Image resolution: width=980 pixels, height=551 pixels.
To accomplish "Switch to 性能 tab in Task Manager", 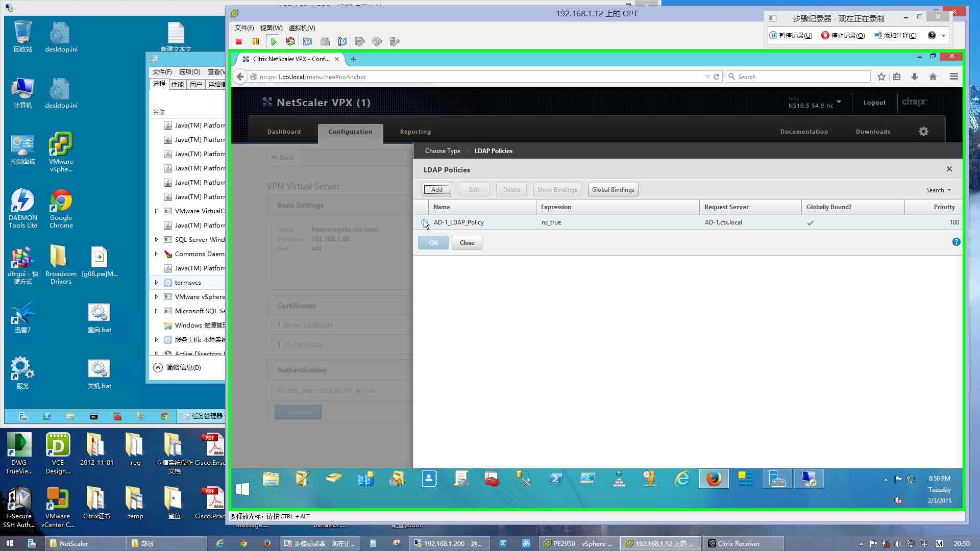I will [178, 85].
